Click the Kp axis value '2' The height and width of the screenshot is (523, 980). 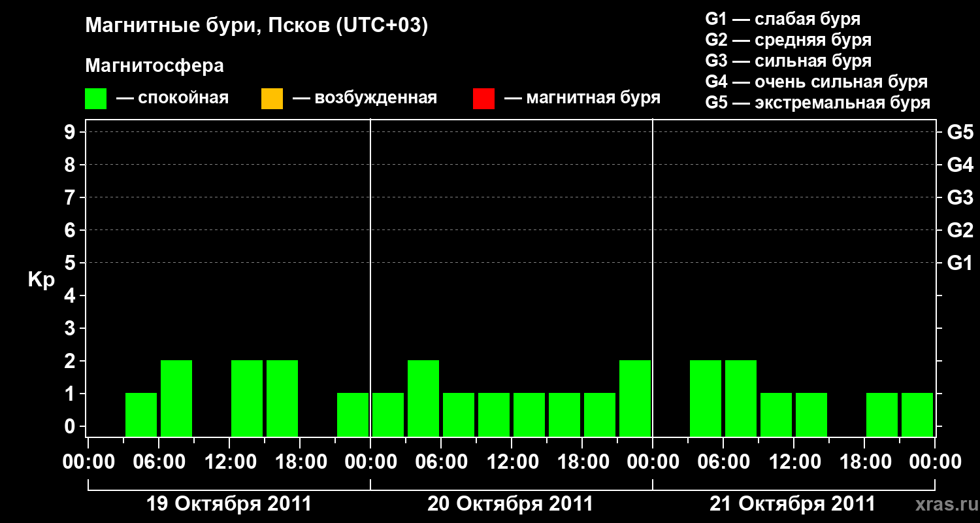[71, 361]
